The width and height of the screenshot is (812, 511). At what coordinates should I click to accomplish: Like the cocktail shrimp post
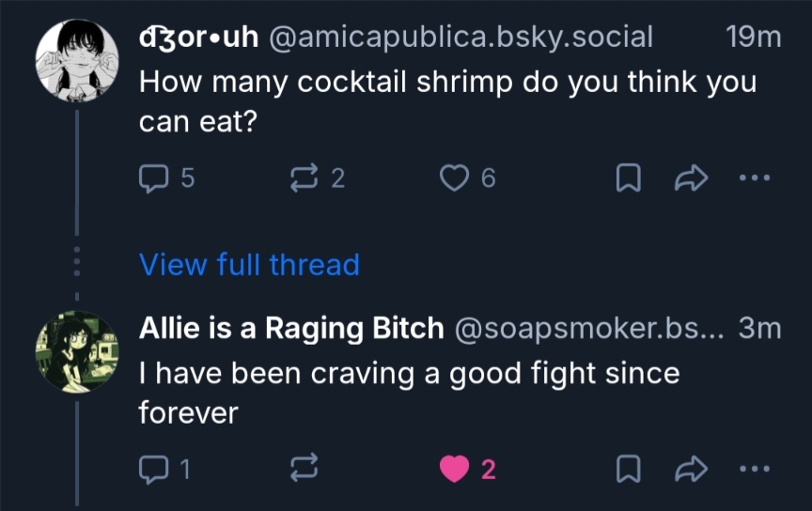[455, 178]
